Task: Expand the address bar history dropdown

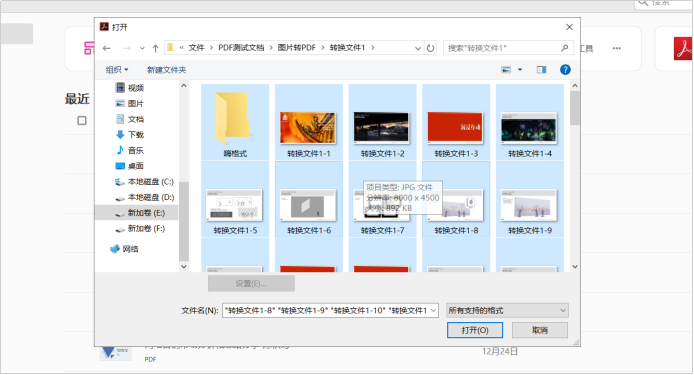Action: (418, 48)
